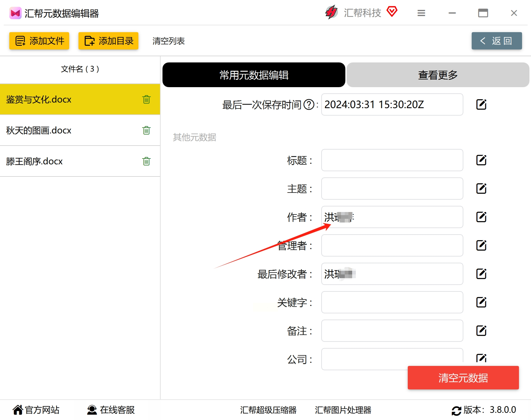Click the 文件名 ( 3 ) column header
The image size is (531, 420).
tap(80, 69)
